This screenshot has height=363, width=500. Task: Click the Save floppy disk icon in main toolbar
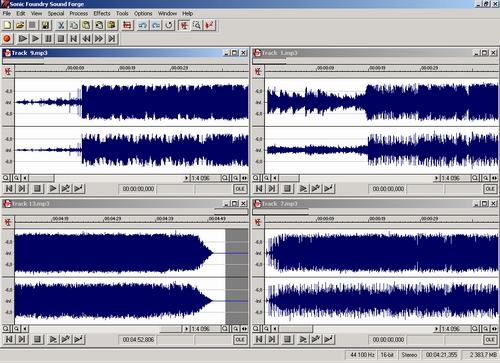(x=45, y=25)
